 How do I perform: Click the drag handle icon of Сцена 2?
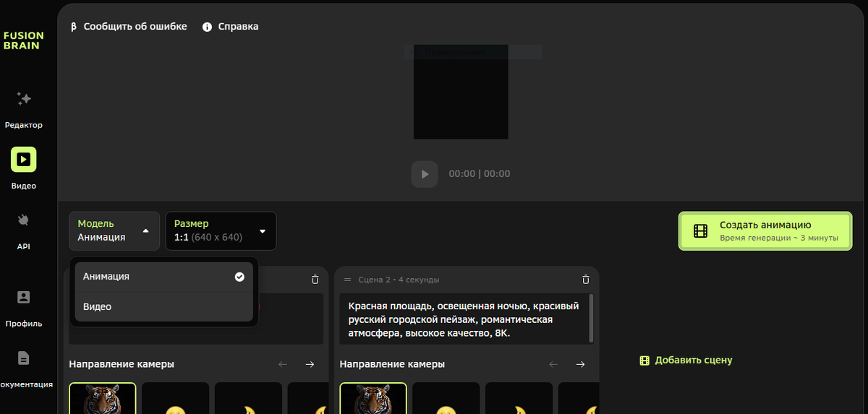click(x=347, y=280)
